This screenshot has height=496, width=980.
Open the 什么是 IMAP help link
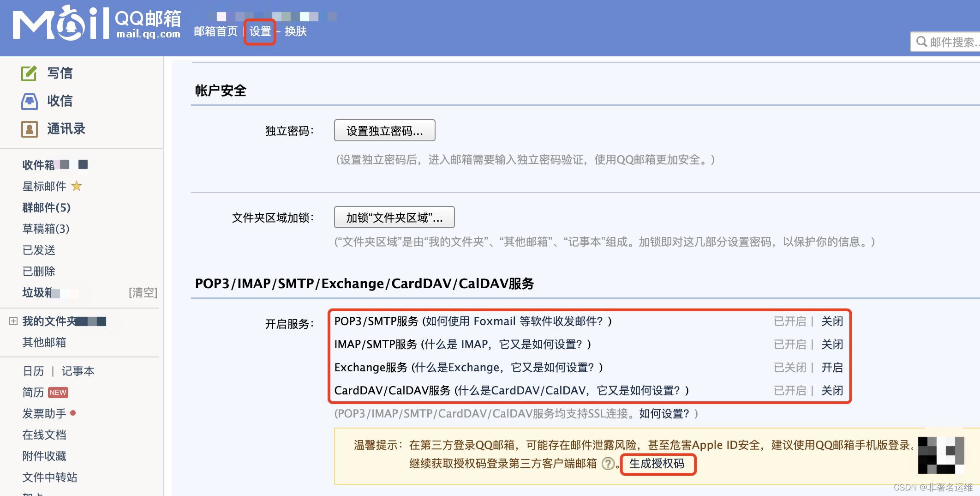[x=503, y=345]
